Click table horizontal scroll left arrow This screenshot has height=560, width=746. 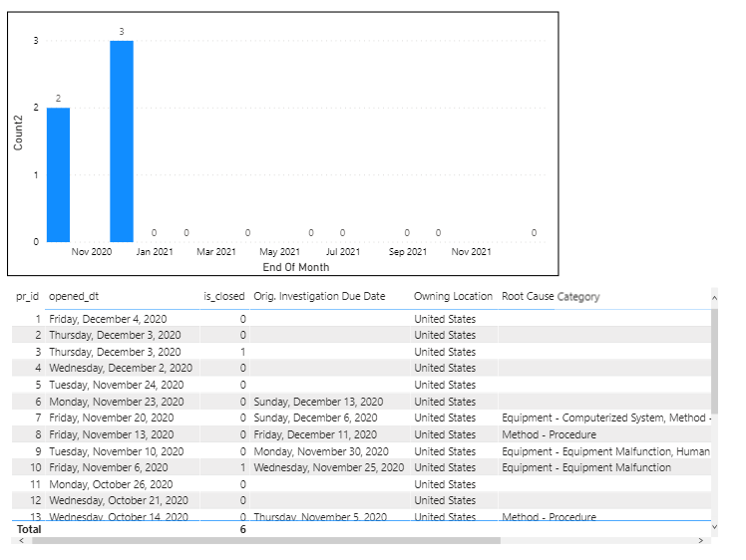click(21, 540)
